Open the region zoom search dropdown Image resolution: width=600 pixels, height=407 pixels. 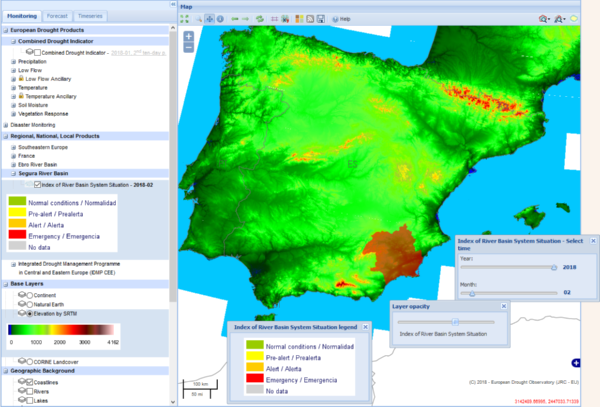point(544,19)
